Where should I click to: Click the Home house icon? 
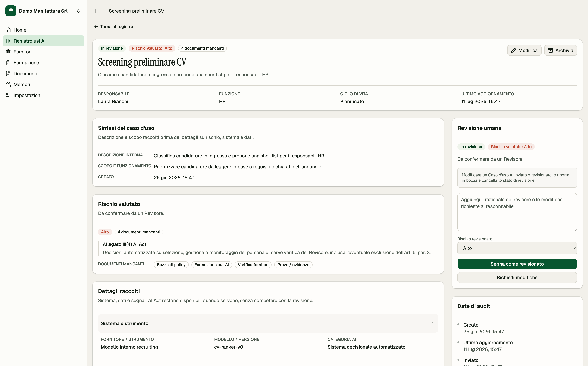tap(8, 30)
